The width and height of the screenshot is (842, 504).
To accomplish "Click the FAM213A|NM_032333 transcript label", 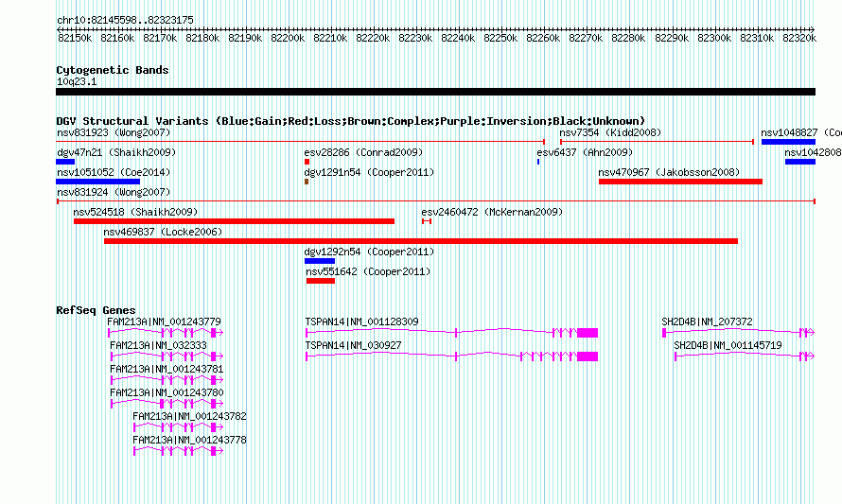I will point(158,345).
